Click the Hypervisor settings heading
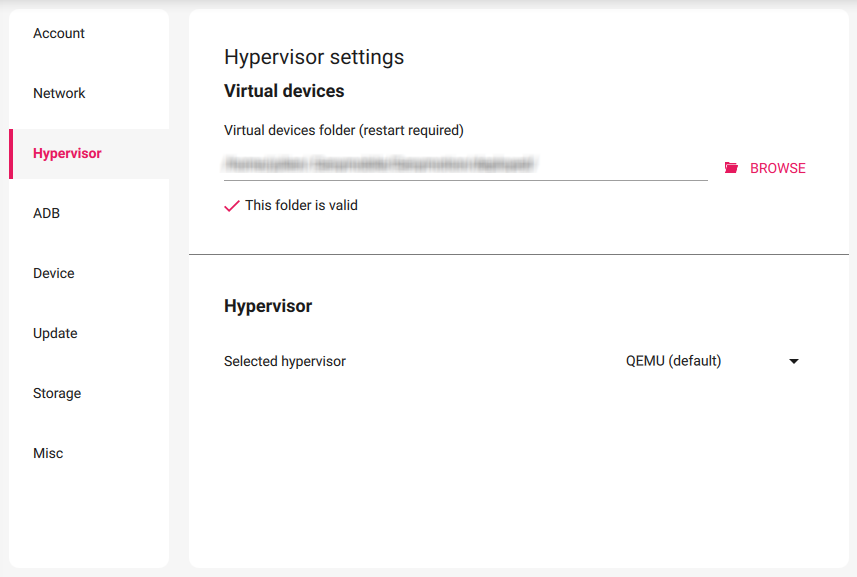Screen dimensions: 857x577 point(313,57)
